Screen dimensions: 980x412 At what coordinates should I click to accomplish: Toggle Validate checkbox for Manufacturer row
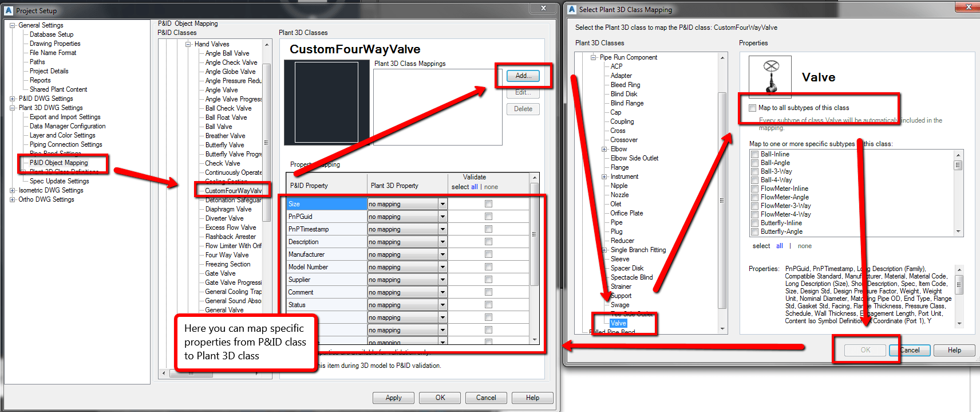coord(488,254)
